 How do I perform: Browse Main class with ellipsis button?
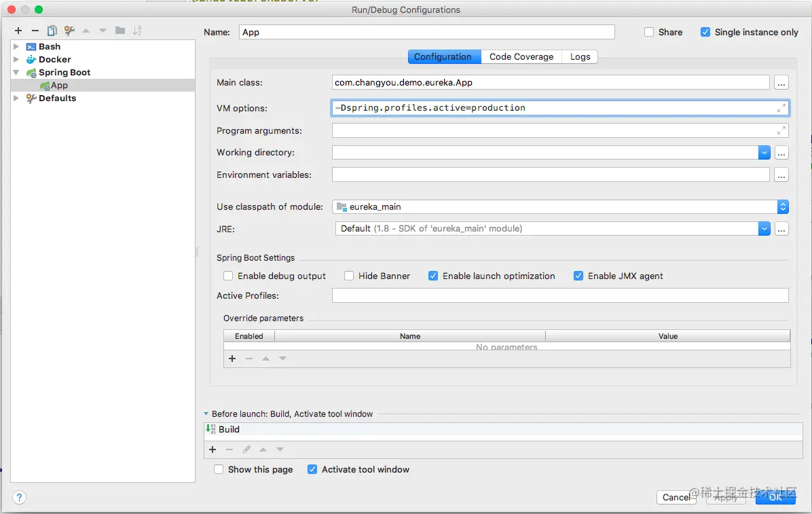tap(781, 82)
